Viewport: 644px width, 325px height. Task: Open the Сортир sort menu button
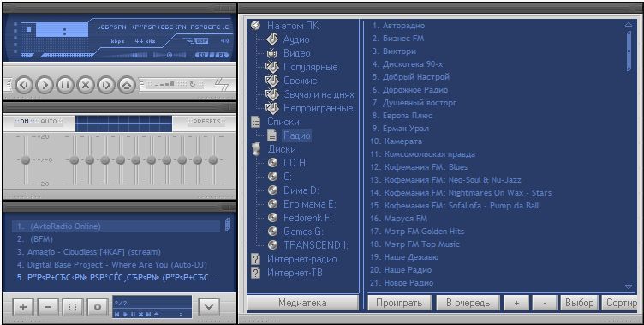pyautogui.click(x=620, y=303)
